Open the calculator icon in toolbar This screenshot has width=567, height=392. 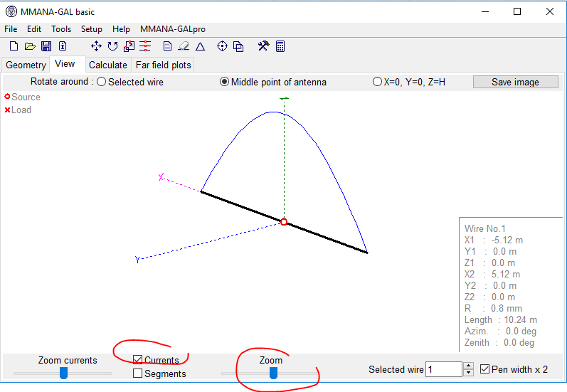click(280, 46)
